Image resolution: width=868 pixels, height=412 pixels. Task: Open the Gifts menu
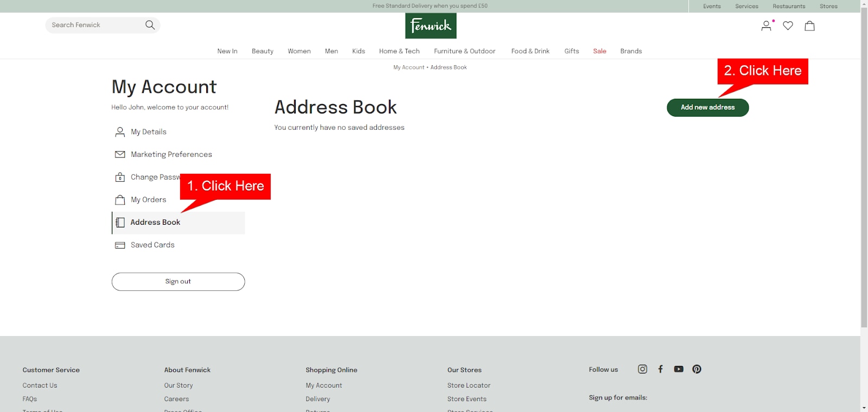click(x=572, y=51)
